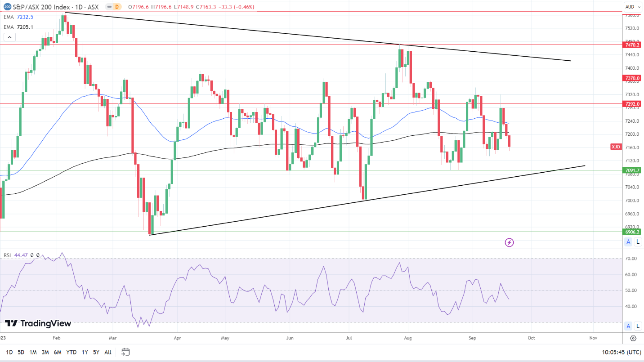
Task: Select the 1M time range
Action: point(33,352)
